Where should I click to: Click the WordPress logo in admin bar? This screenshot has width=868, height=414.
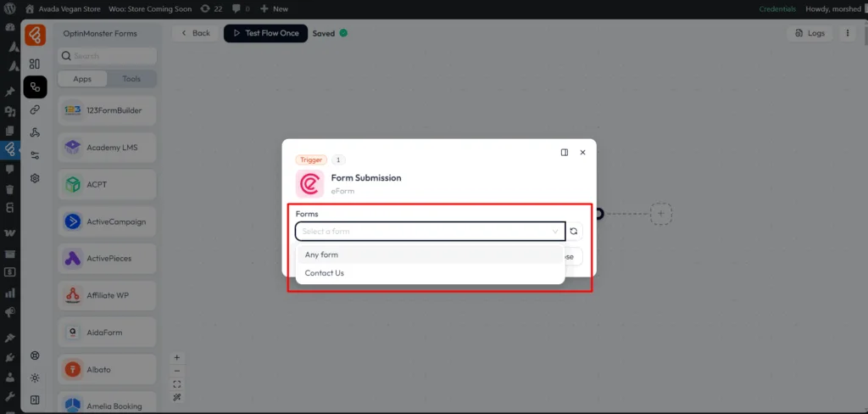point(10,8)
